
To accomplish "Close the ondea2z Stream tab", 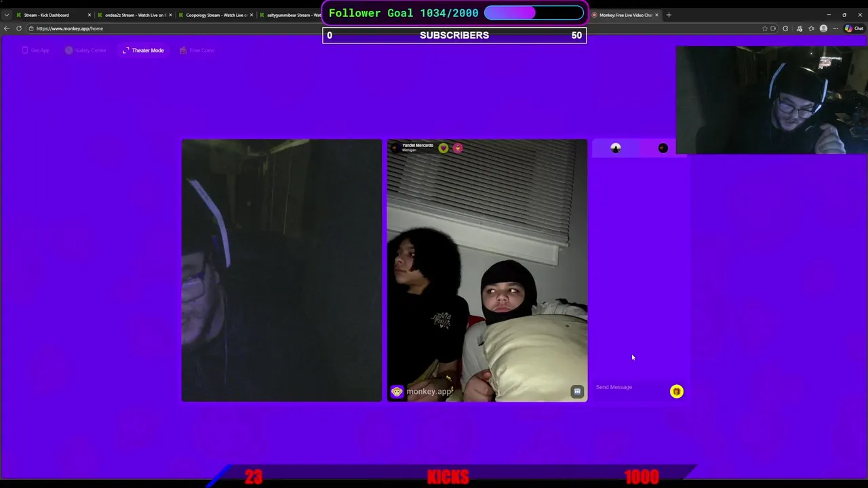I will coord(170,15).
